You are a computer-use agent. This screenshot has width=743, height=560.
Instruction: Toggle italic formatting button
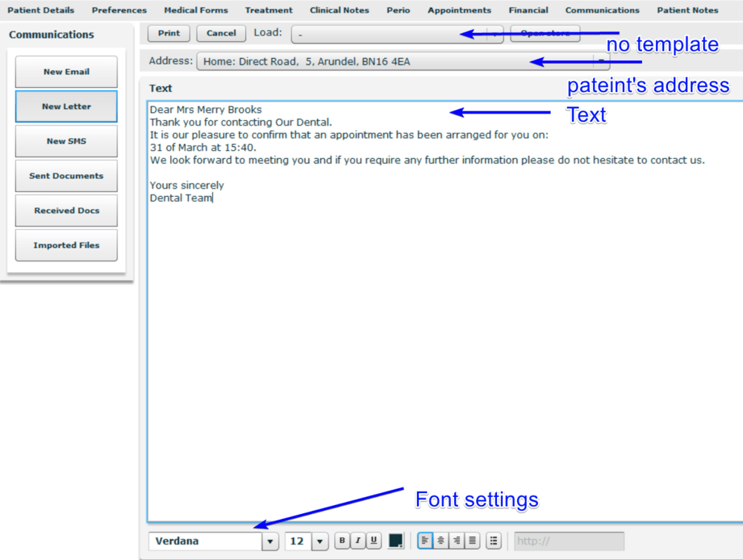[358, 541]
